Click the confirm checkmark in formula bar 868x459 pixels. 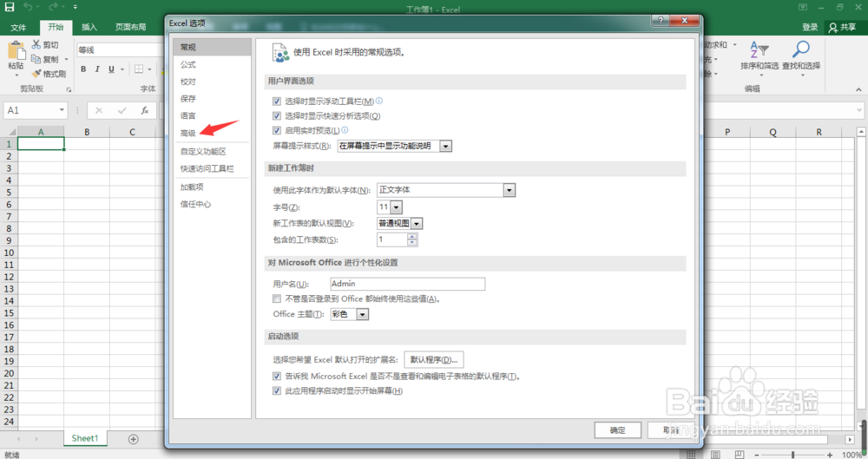(x=122, y=110)
